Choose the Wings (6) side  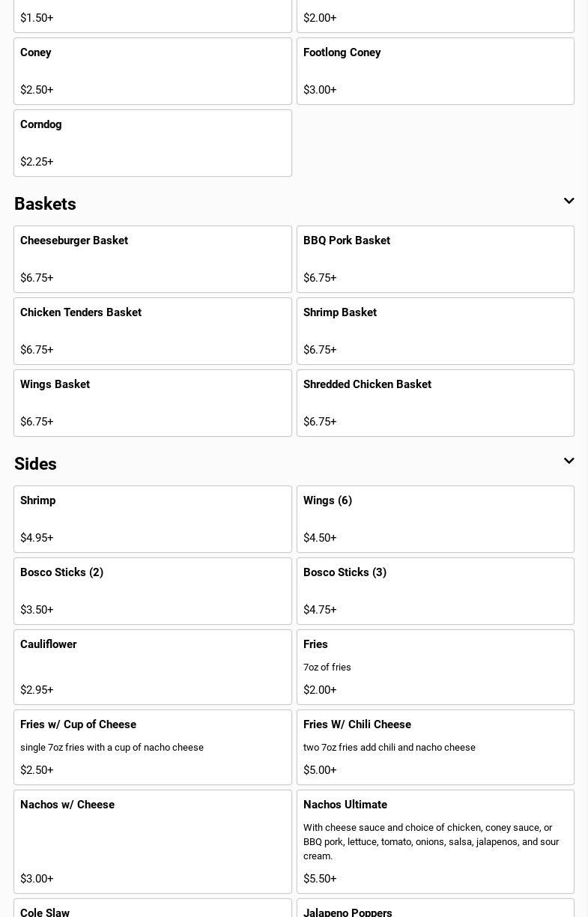click(435, 519)
